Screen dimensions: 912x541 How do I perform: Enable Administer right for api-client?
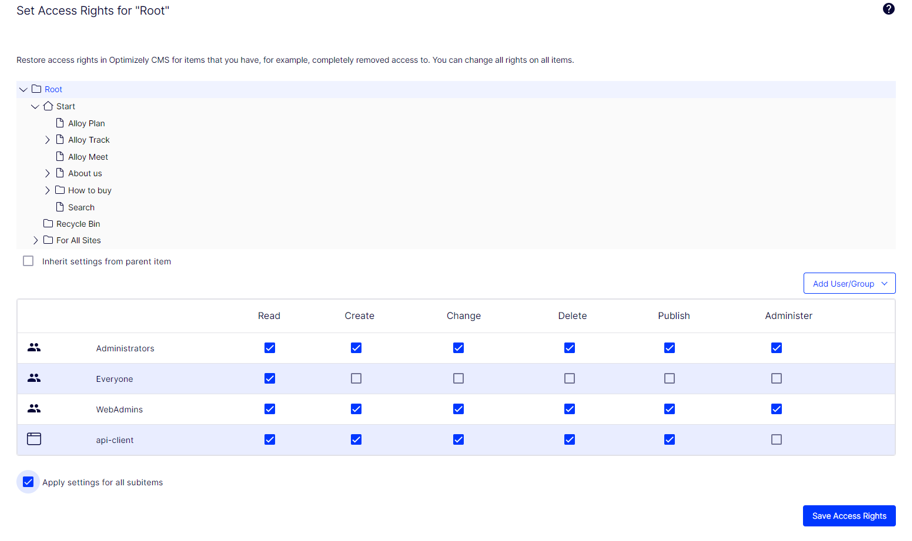click(776, 440)
